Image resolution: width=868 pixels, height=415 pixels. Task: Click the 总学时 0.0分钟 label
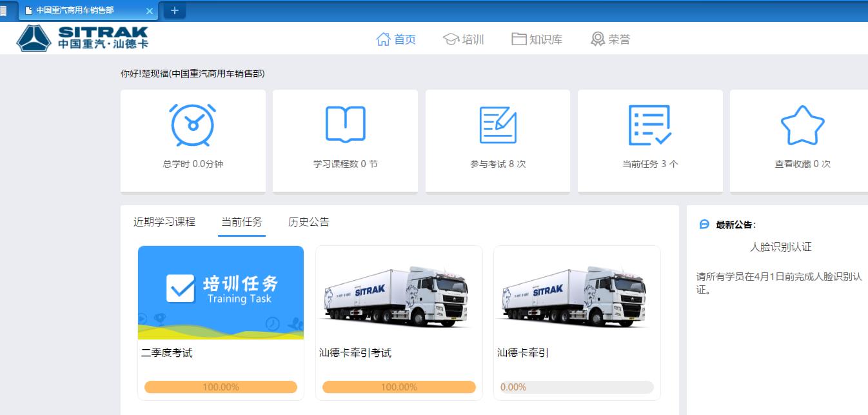pos(193,164)
